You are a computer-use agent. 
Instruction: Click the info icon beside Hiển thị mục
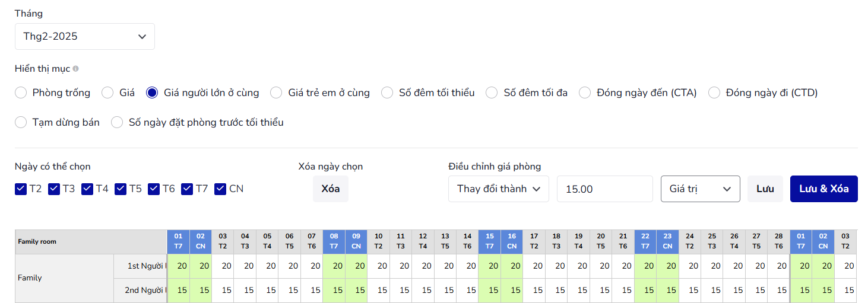click(75, 69)
